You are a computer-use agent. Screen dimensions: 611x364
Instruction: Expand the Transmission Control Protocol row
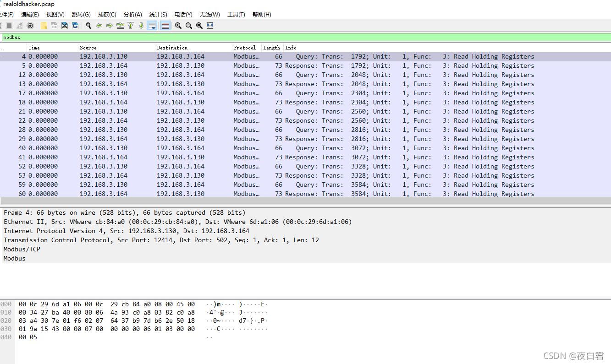pyautogui.click(x=305, y=240)
